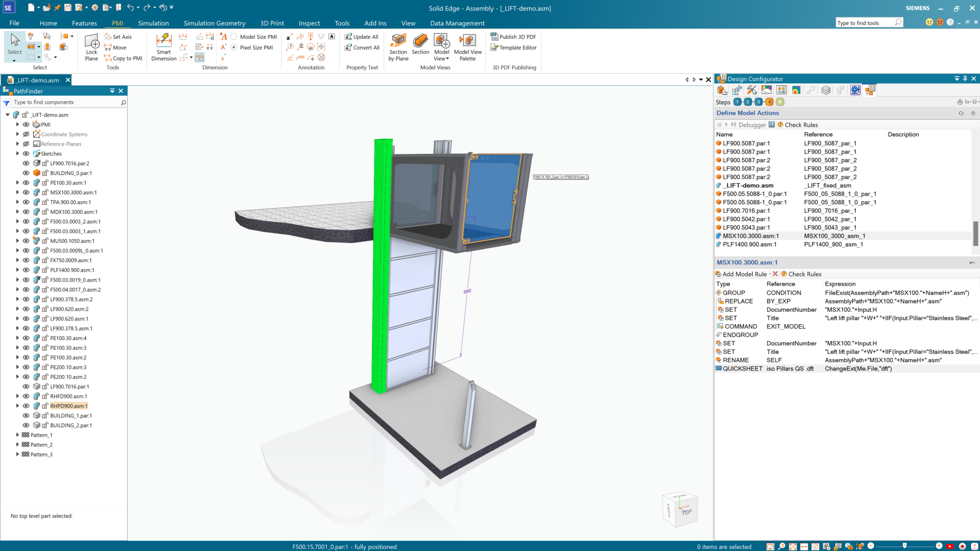Expand RHFD900.asm:1 tree node
Screen dimensions: 980x551
click(18, 396)
